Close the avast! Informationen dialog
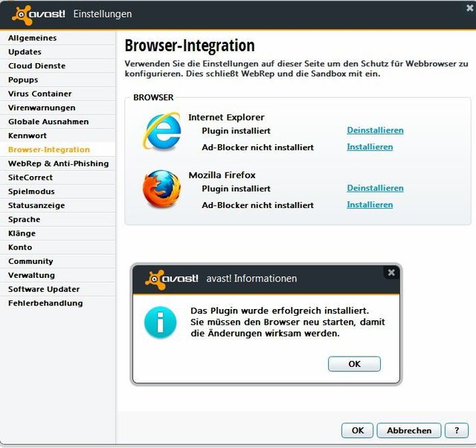This screenshot has height=448, width=476. point(391,273)
